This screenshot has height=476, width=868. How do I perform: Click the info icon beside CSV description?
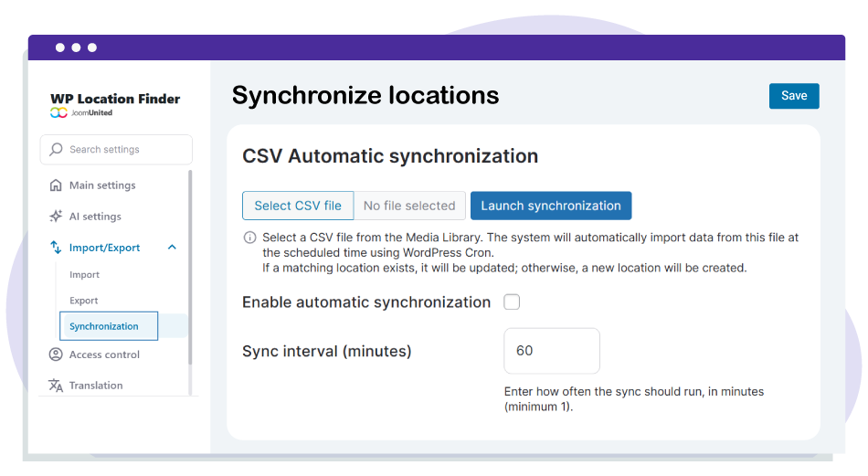coord(249,238)
